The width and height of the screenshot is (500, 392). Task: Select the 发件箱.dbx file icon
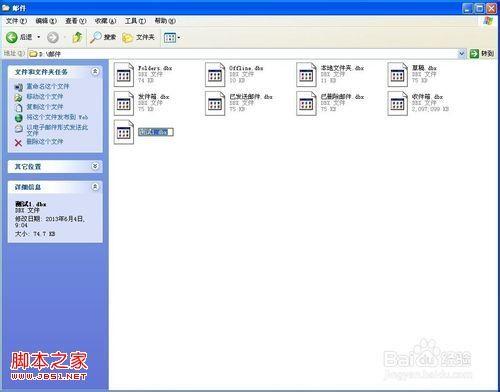point(123,103)
